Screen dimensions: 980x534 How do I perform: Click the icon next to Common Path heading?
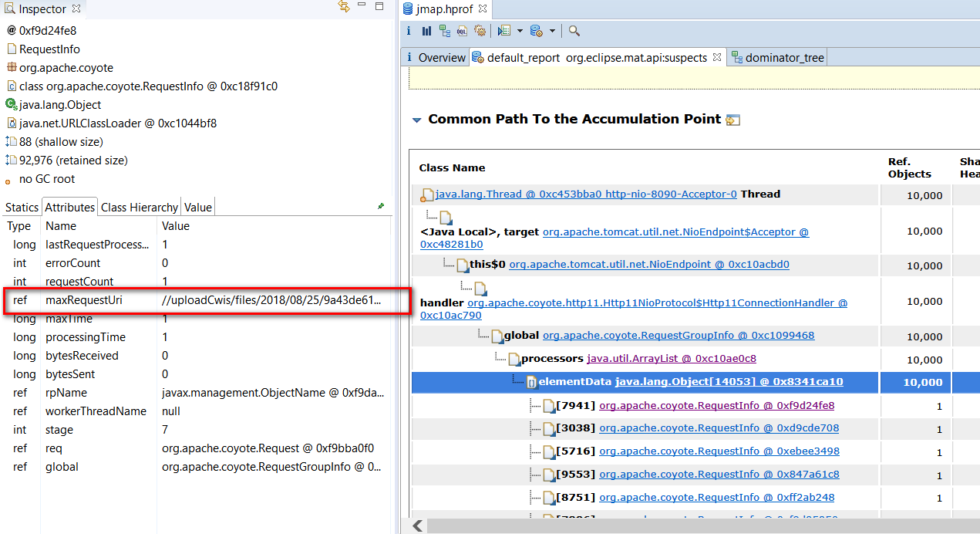[733, 120]
